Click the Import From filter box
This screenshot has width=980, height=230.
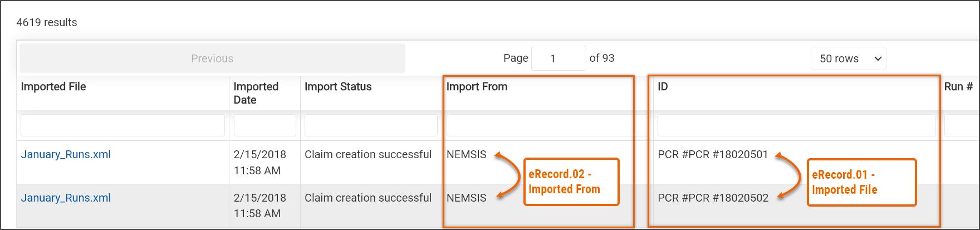(539, 125)
